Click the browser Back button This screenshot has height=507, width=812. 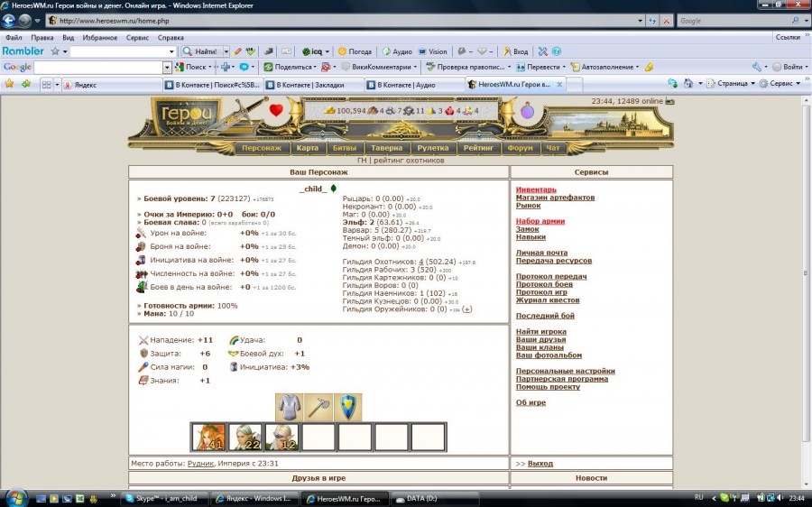(x=9, y=21)
